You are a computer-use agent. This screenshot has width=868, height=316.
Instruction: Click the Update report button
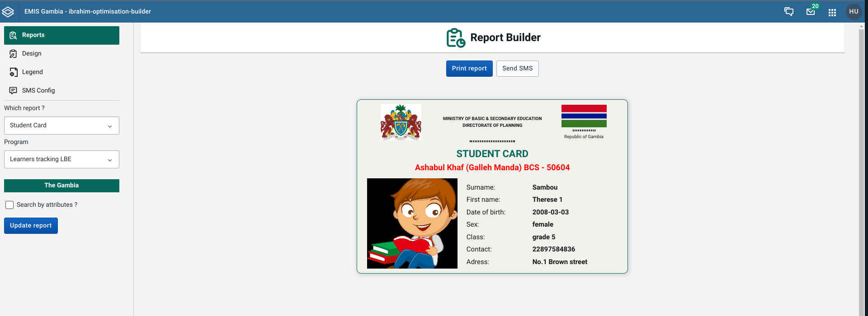[31, 226]
